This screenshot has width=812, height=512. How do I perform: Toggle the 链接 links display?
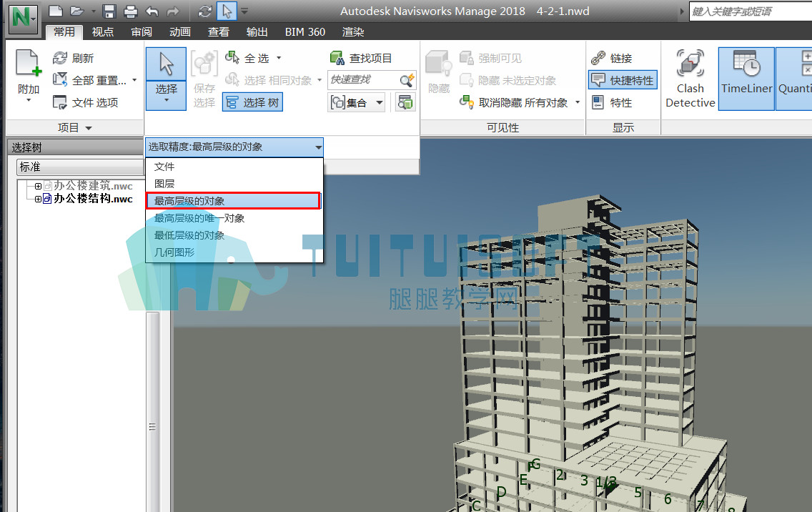pos(612,58)
